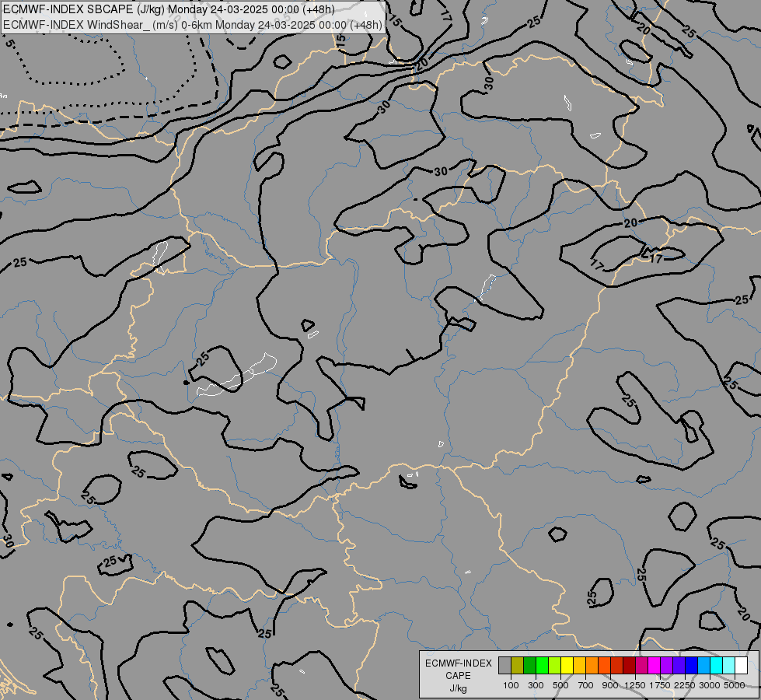Click the 1250 legend value
The width and height of the screenshot is (761, 700).
pos(635,685)
